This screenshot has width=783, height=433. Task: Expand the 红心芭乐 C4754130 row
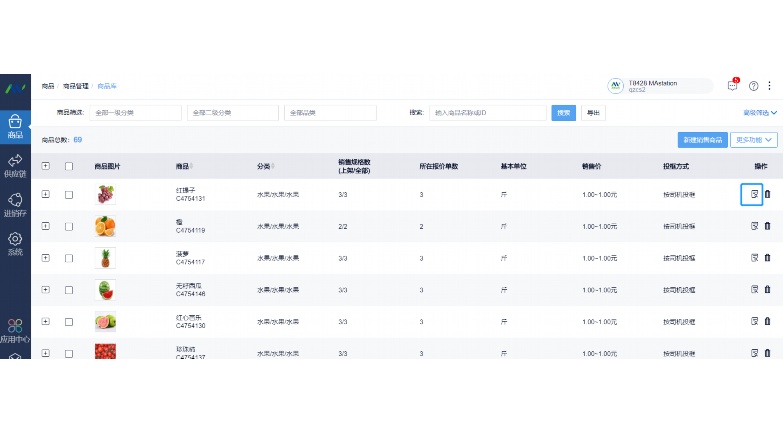click(45, 322)
